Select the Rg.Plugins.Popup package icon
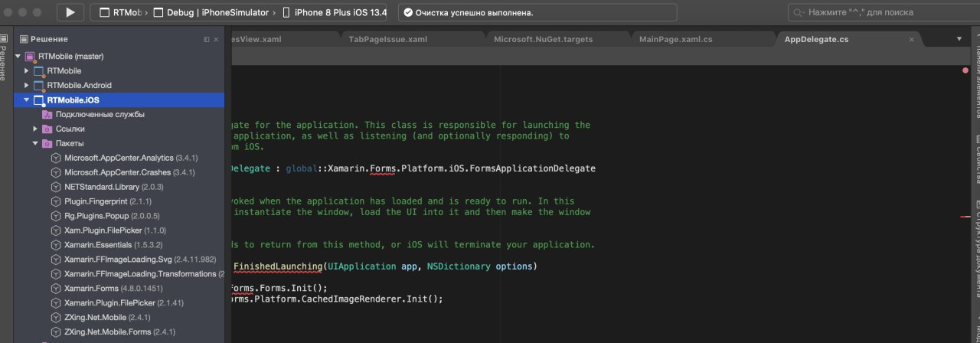 tap(56, 216)
